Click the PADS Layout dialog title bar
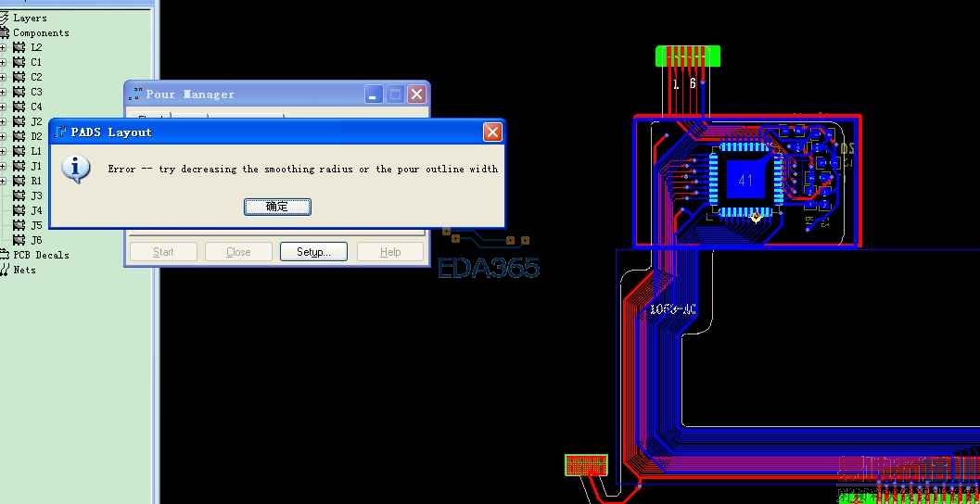The width and height of the screenshot is (980, 504). [277, 132]
